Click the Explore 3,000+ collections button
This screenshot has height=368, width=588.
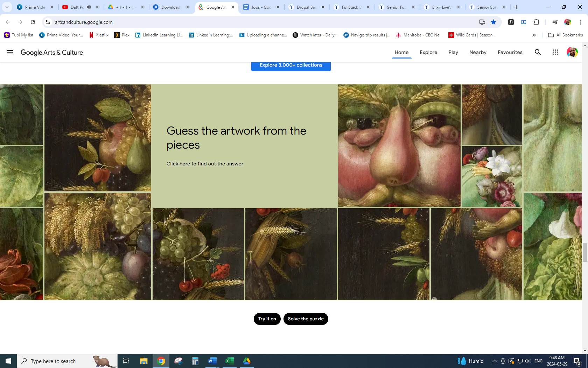[291, 66]
